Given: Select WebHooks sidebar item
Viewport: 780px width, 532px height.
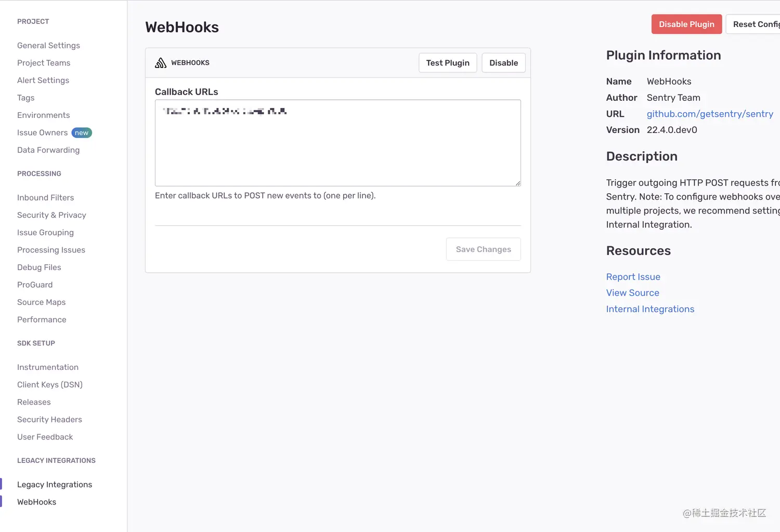Looking at the screenshot, I should [36, 502].
